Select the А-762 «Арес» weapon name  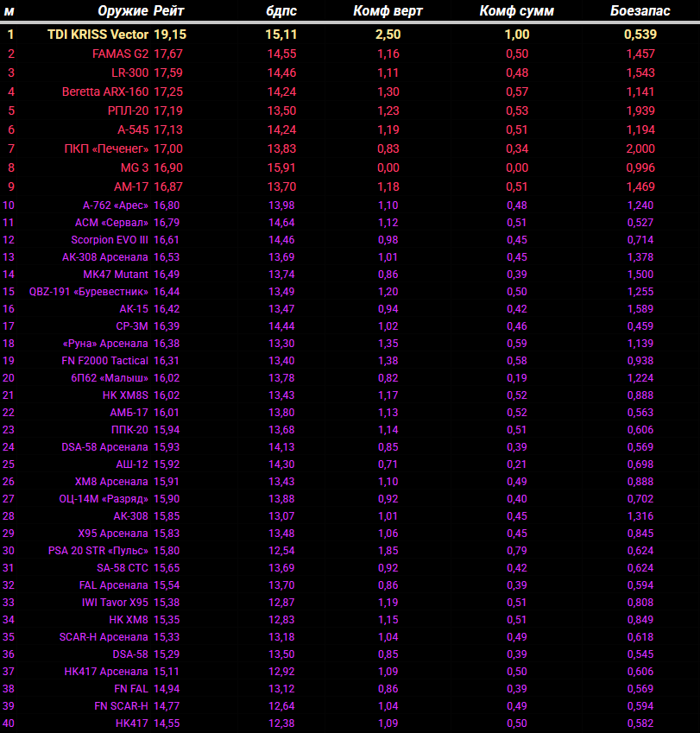tap(116, 205)
